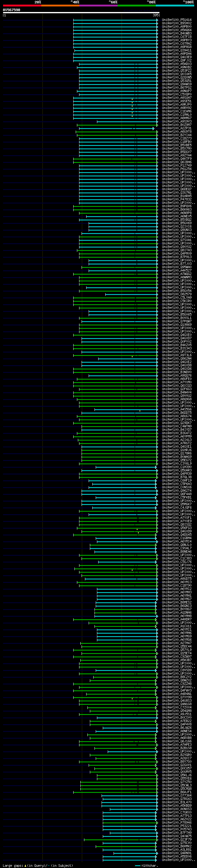Select hit label UniRef100_B7QL38
Viewport: 197px width, 868px height.
(x=177, y=477)
